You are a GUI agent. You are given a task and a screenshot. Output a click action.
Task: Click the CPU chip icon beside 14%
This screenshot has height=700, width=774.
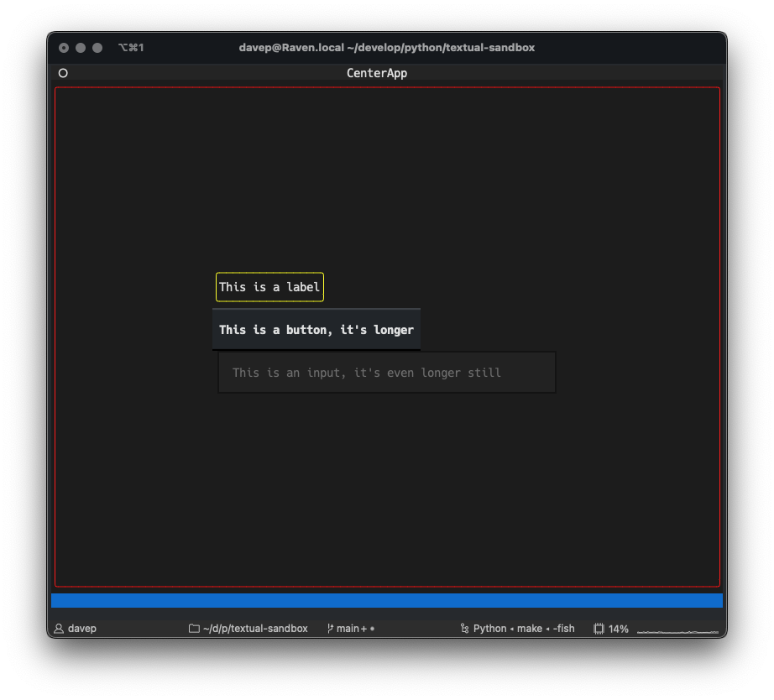(599, 629)
